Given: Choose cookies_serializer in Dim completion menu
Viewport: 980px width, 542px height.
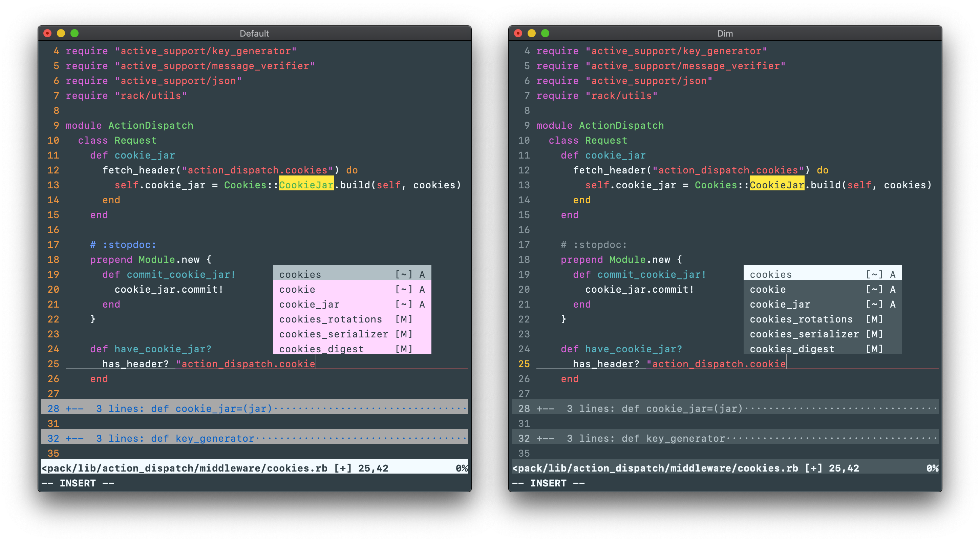Looking at the screenshot, I should click(x=804, y=334).
